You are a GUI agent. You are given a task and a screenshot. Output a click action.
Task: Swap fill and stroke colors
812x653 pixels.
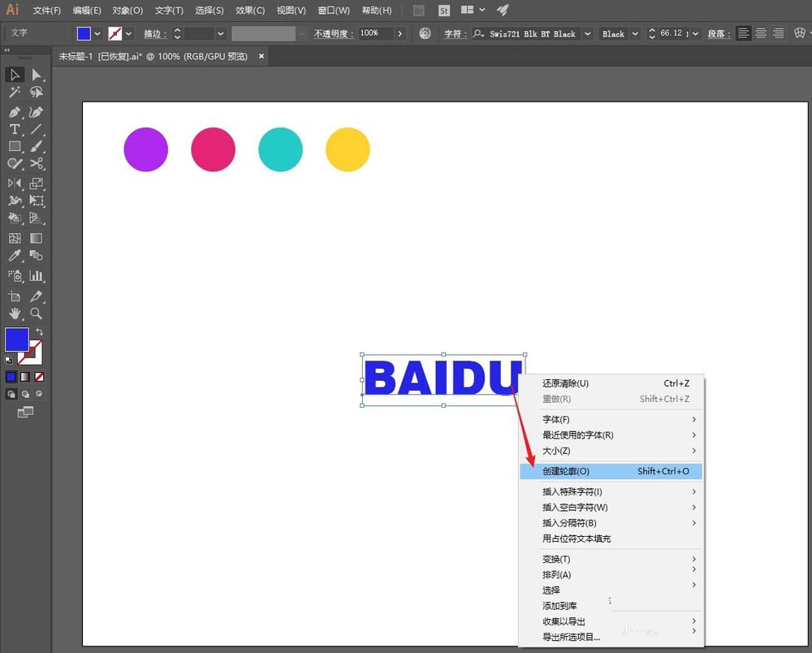(x=39, y=331)
